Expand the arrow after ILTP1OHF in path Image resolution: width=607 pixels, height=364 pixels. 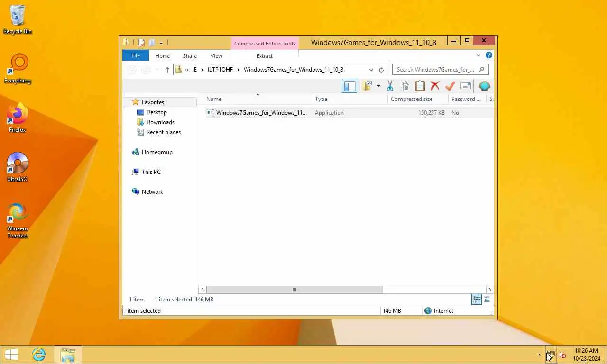tap(239, 70)
